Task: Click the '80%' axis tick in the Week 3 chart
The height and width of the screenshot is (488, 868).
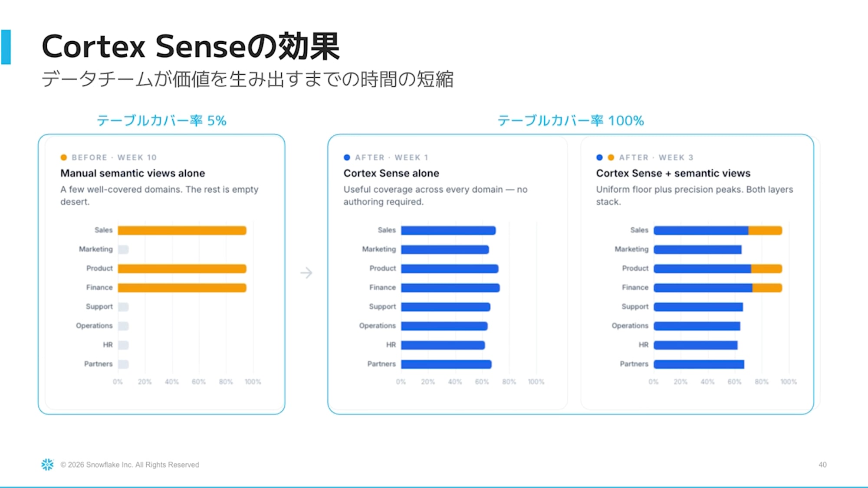Action: pos(762,382)
